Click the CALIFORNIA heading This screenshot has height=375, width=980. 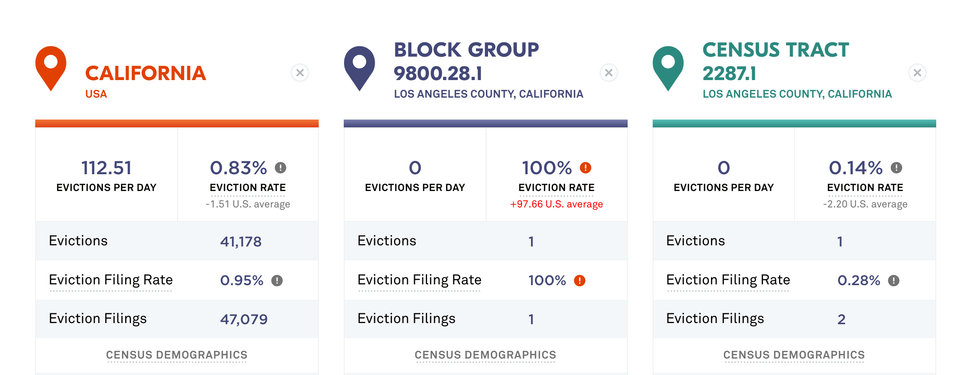pos(146,73)
